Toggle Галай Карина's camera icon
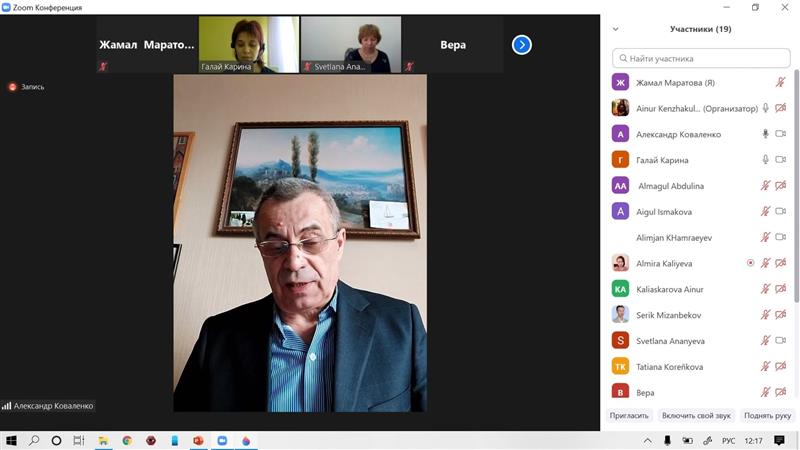Image resolution: width=800 pixels, height=450 pixels. (780, 160)
